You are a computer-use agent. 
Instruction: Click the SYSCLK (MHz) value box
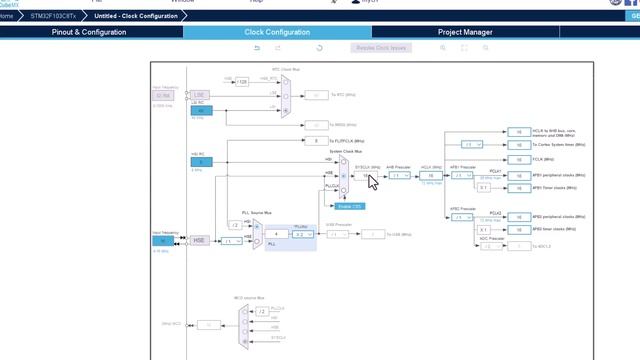[x=365, y=176]
